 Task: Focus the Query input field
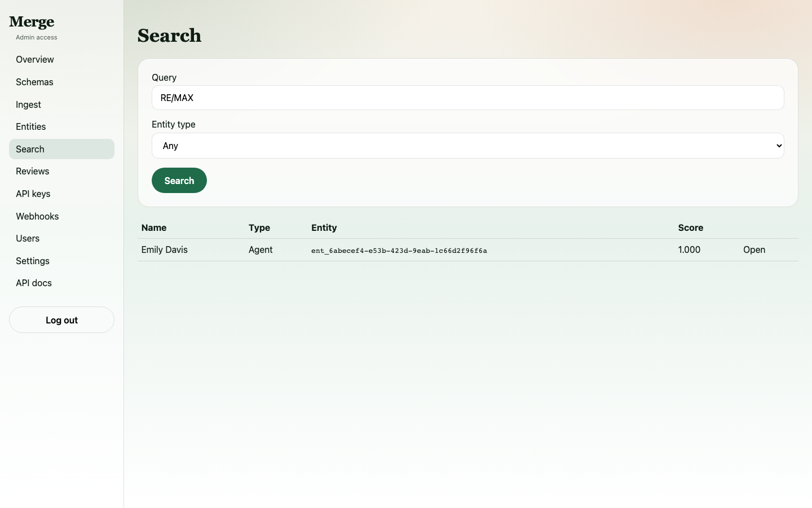pyautogui.click(x=467, y=98)
